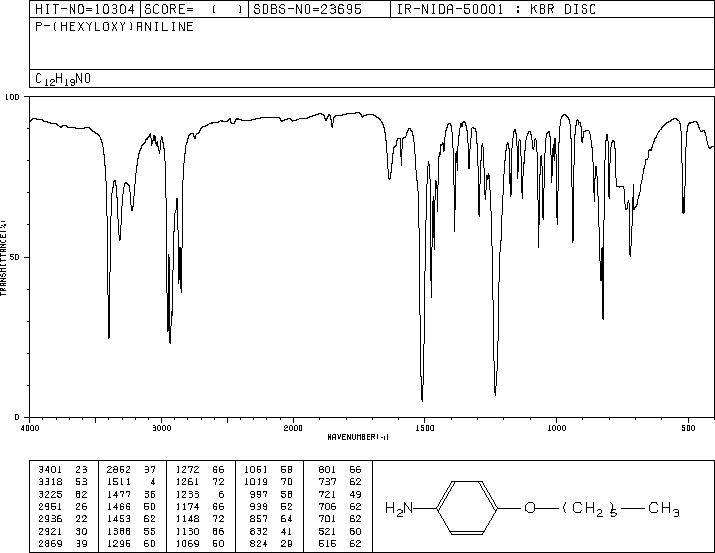Select the 706 peak table value
715x553 pixels.
(x=327, y=506)
